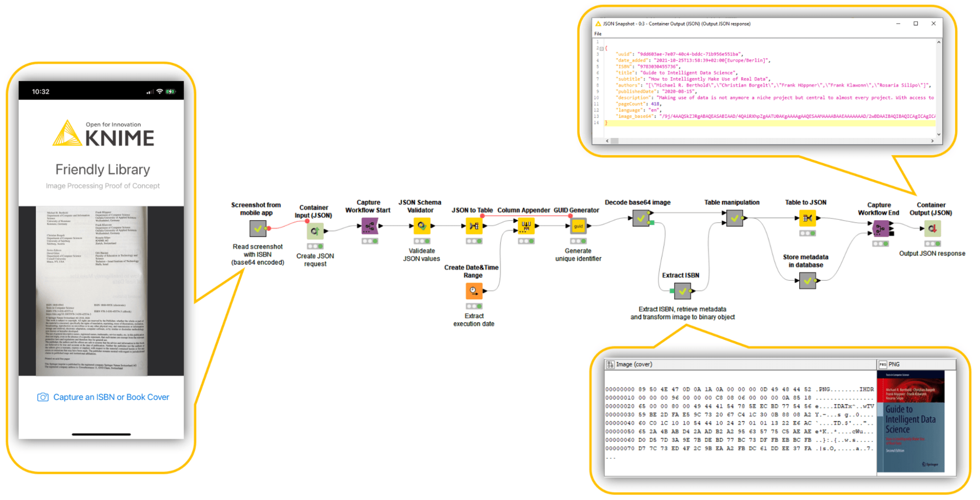
Task: Select the Store metadata in database metanode
Action: click(807, 281)
